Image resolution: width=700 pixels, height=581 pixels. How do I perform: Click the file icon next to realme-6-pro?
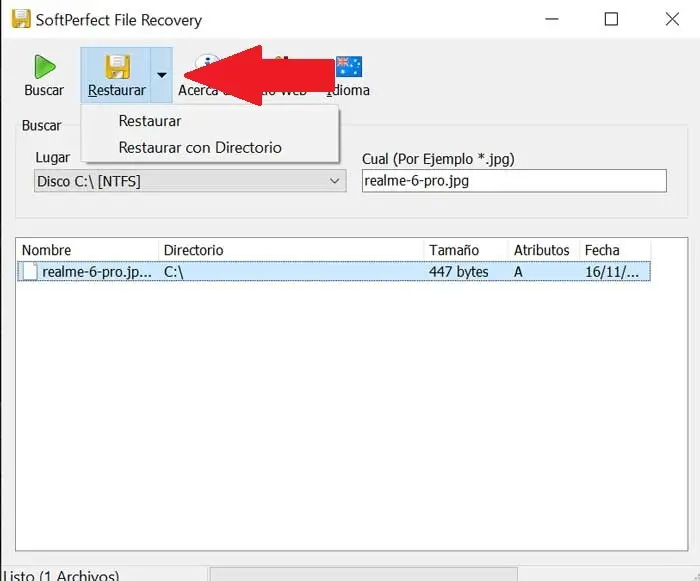(30, 272)
